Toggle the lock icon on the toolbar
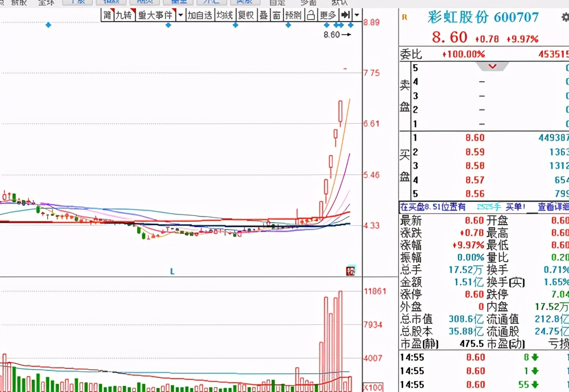The image size is (569, 392). coord(311,15)
